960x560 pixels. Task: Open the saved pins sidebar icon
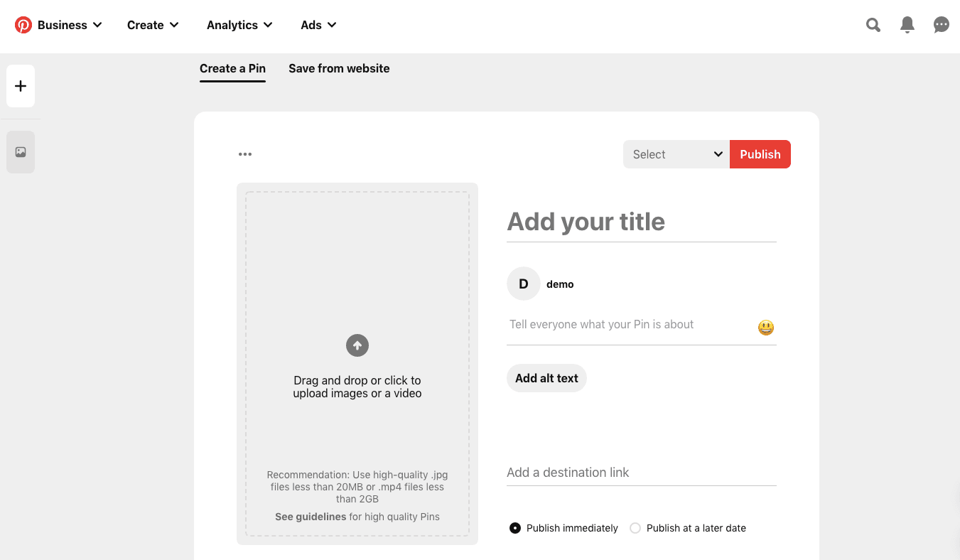(20, 151)
